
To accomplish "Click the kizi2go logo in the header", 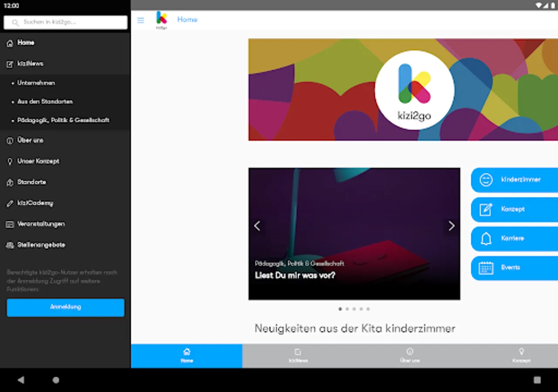I will (x=162, y=20).
